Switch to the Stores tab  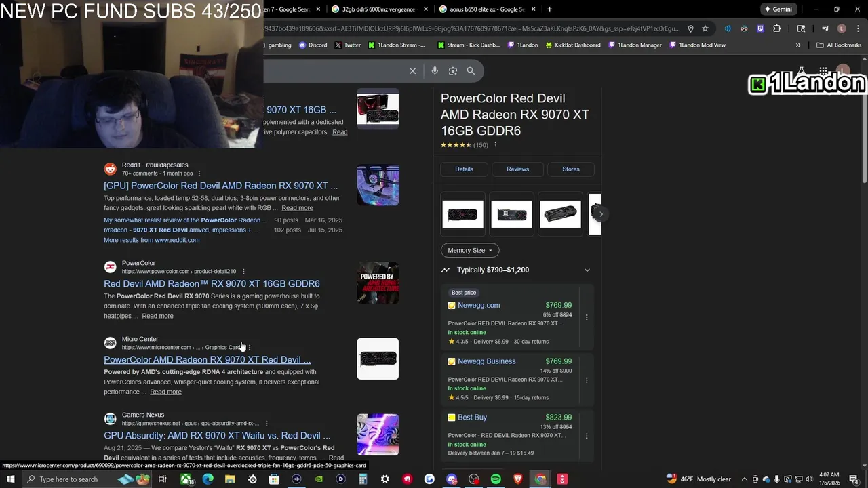(571, 169)
